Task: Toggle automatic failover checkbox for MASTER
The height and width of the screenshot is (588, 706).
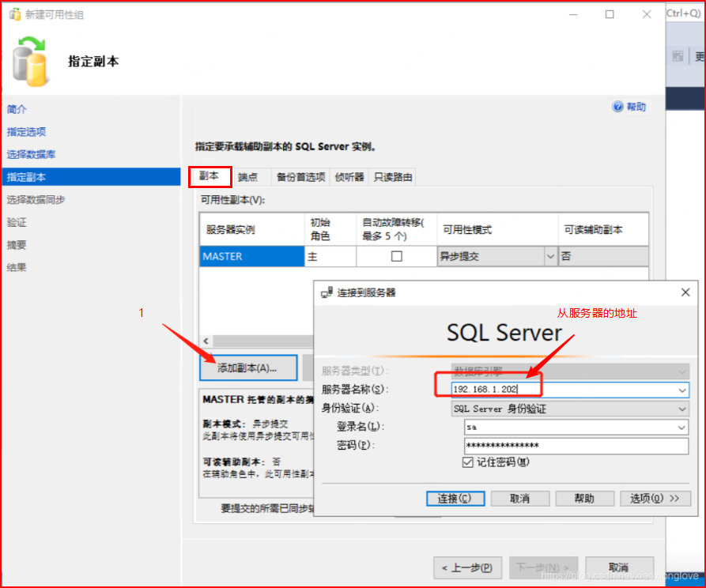Action: pos(397,256)
